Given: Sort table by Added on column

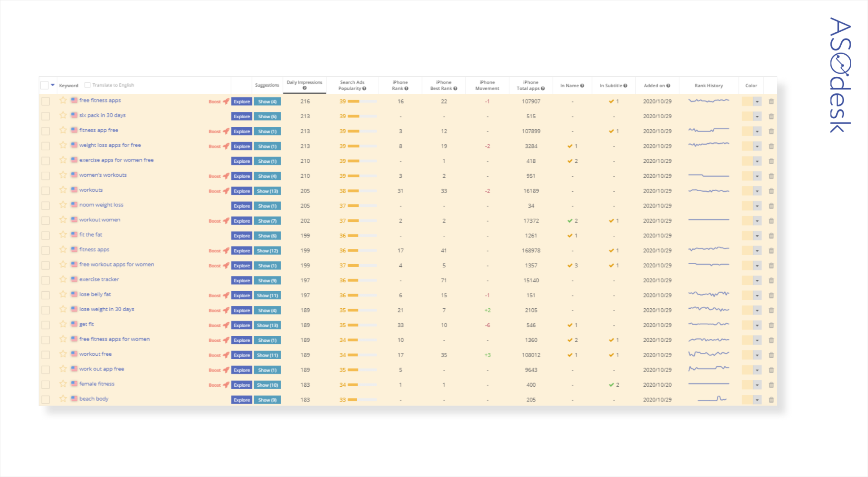Looking at the screenshot, I should (x=654, y=86).
